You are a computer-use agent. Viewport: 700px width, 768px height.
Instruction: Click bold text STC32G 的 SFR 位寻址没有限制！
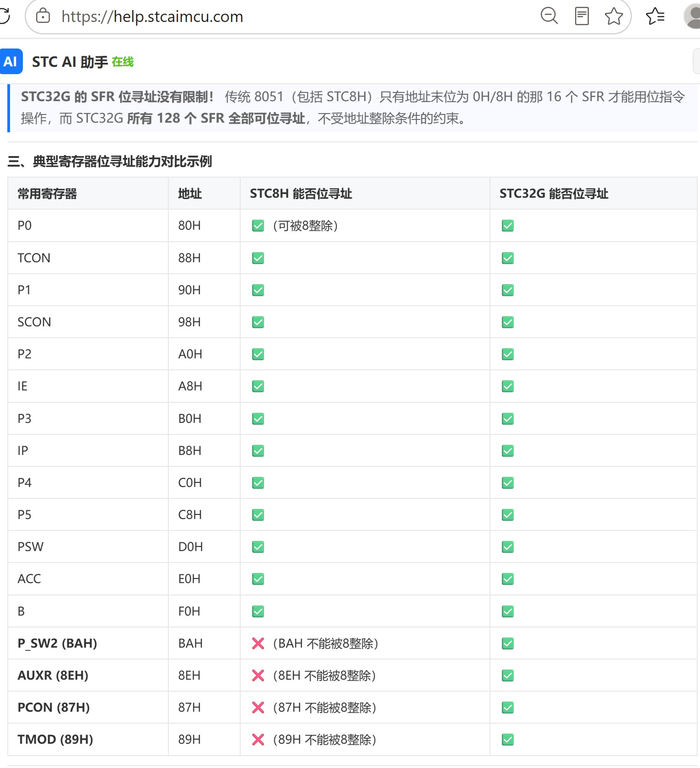click(x=117, y=97)
